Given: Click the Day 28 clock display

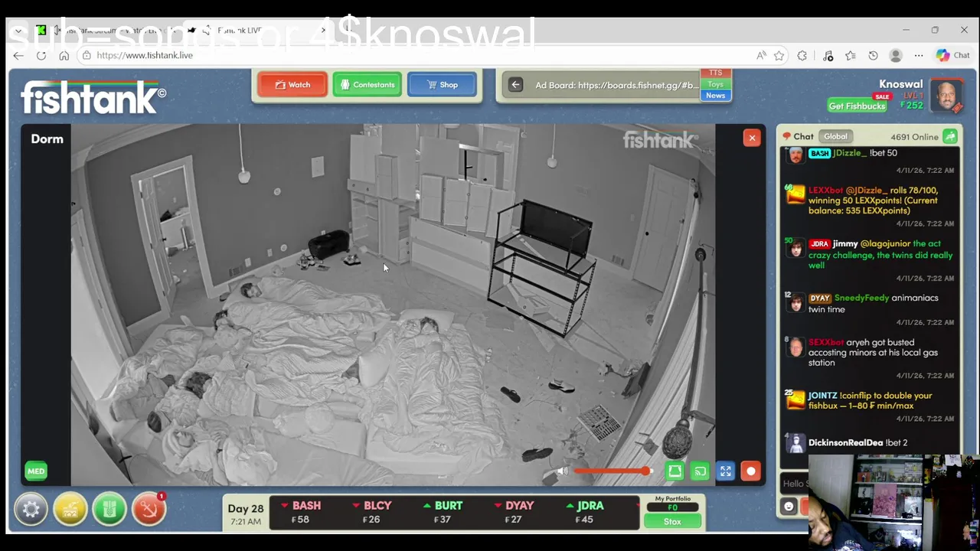Looking at the screenshot, I should tap(246, 514).
